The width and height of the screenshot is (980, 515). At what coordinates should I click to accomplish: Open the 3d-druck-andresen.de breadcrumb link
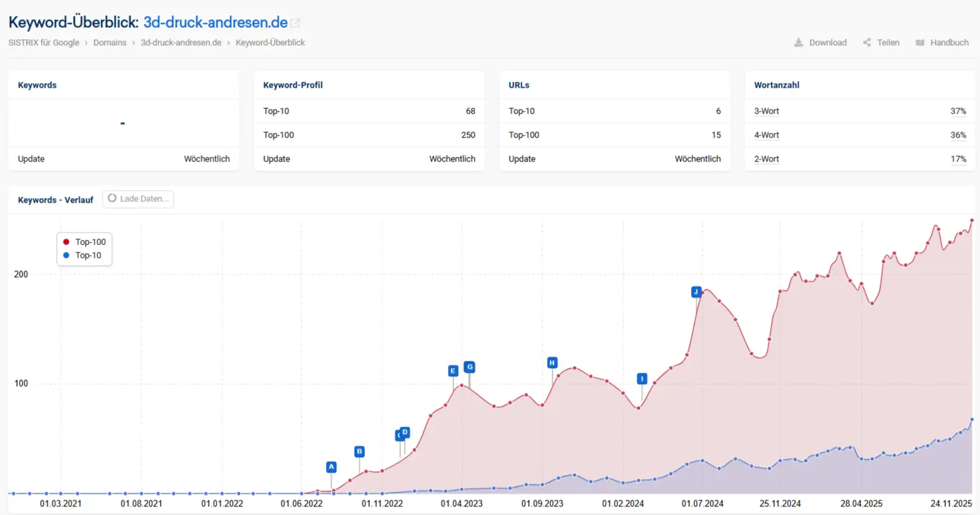click(181, 43)
